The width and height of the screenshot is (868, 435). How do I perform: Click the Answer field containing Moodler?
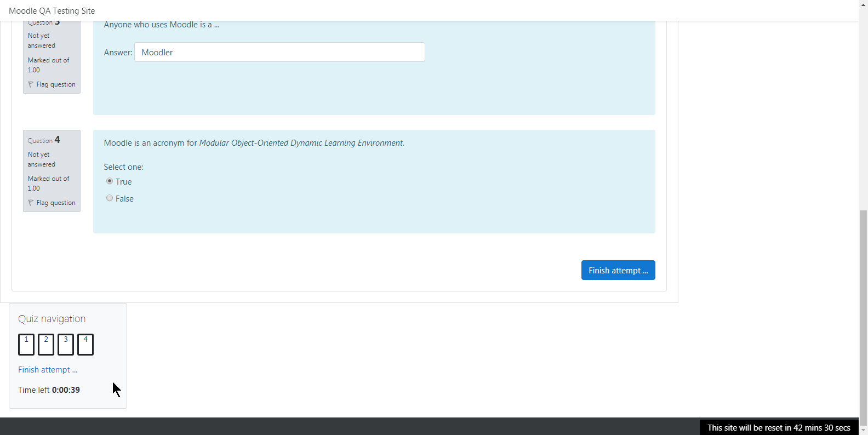point(279,52)
